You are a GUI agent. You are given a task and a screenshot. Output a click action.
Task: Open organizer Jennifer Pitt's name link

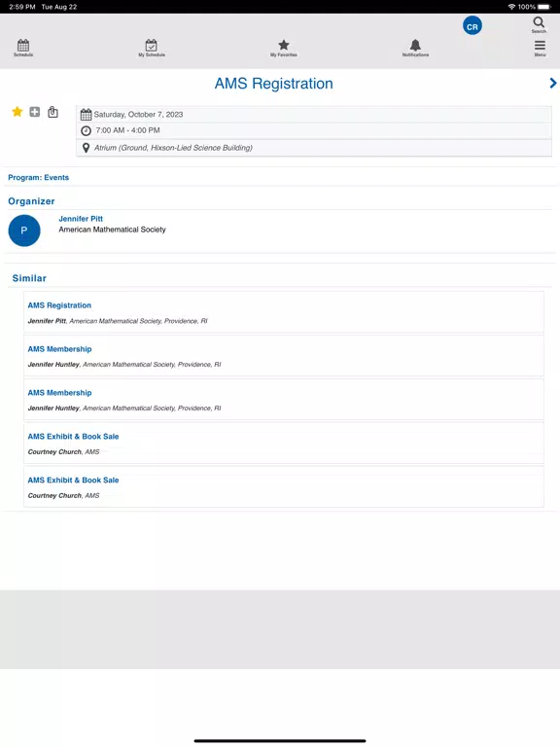[x=81, y=219]
